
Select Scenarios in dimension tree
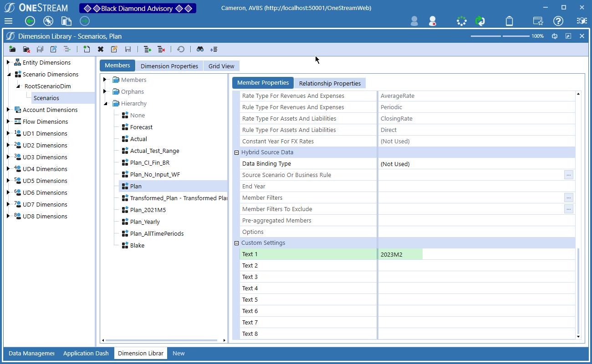tap(46, 98)
